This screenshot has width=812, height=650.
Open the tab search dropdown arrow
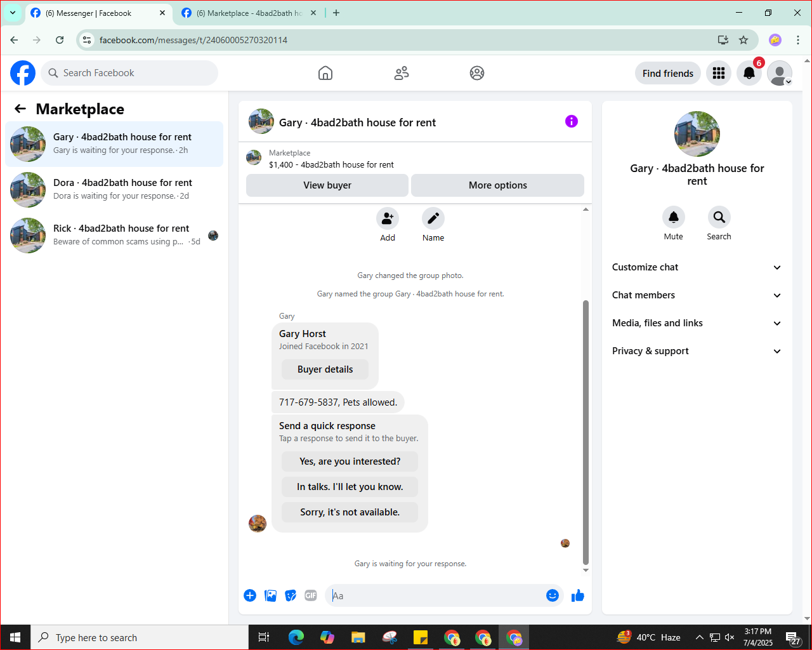[x=13, y=13]
